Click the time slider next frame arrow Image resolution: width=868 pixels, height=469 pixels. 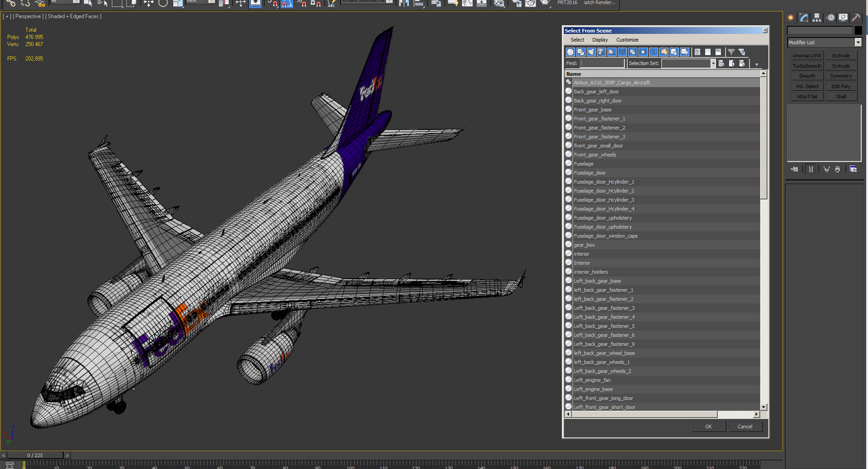(x=67, y=455)
